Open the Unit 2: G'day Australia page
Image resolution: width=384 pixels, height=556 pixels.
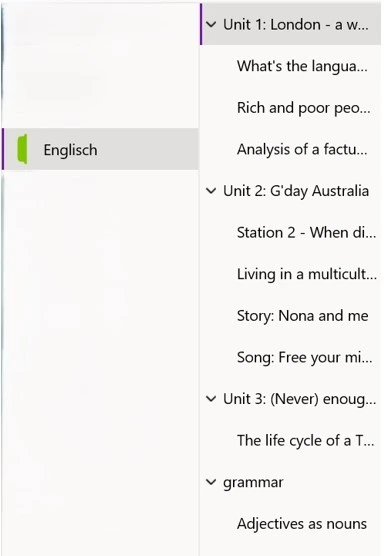click(291, 191)
